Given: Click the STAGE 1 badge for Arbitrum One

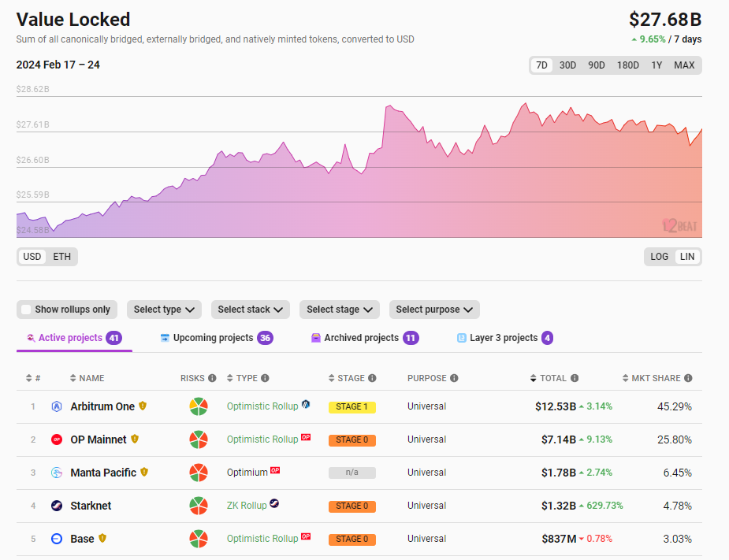Looking at the screenshot, I should (x=351, y=406).
